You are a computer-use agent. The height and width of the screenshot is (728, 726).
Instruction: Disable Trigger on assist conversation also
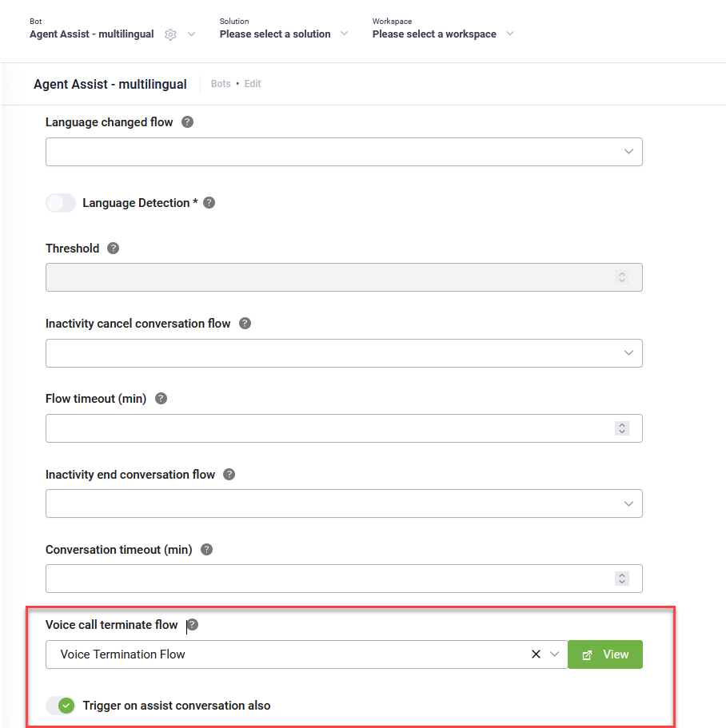tap(61, 706)
